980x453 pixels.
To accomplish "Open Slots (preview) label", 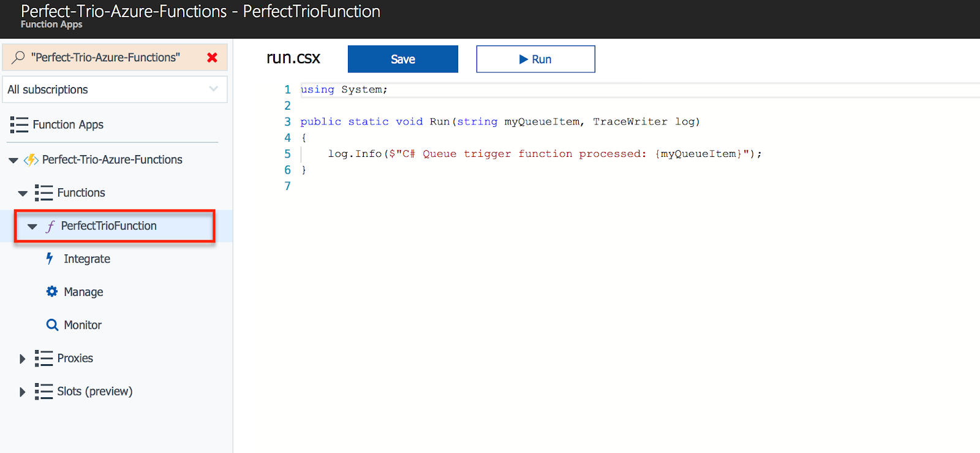I will click(x=94, y=392).
